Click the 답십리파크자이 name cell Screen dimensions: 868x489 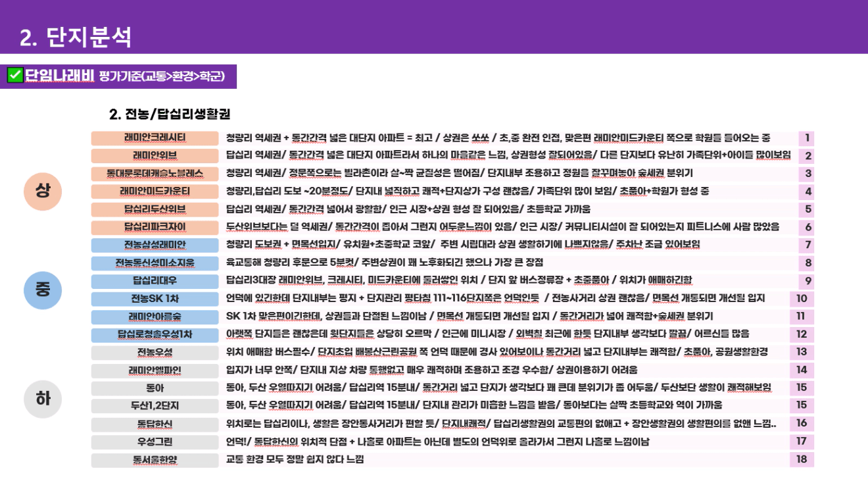[155, 227]
